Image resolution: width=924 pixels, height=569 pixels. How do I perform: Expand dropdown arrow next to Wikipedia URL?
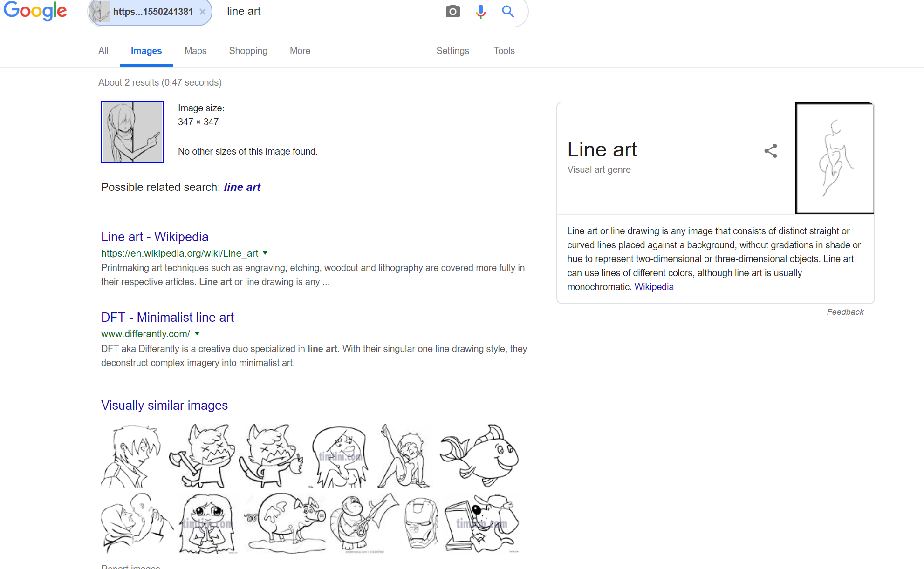pos(265,253)
